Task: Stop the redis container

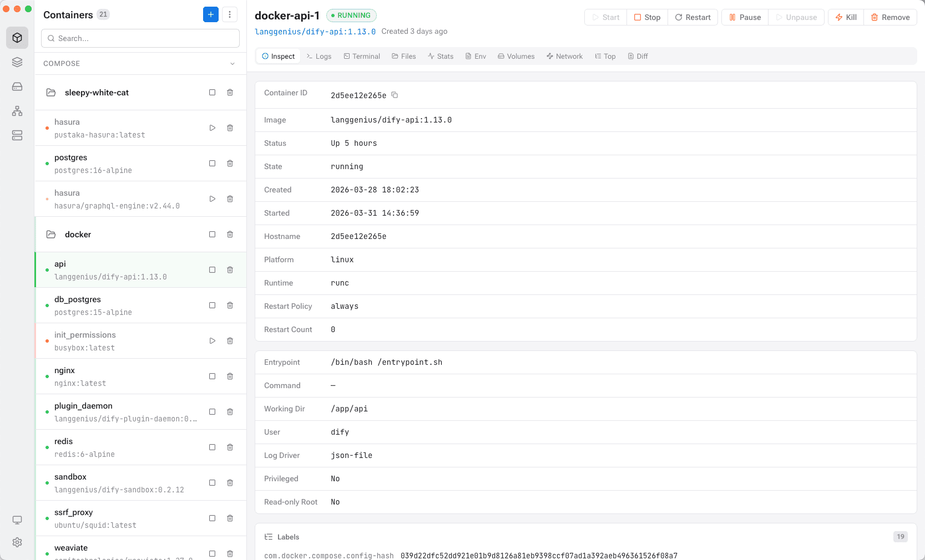Action: tap(212, 447)
